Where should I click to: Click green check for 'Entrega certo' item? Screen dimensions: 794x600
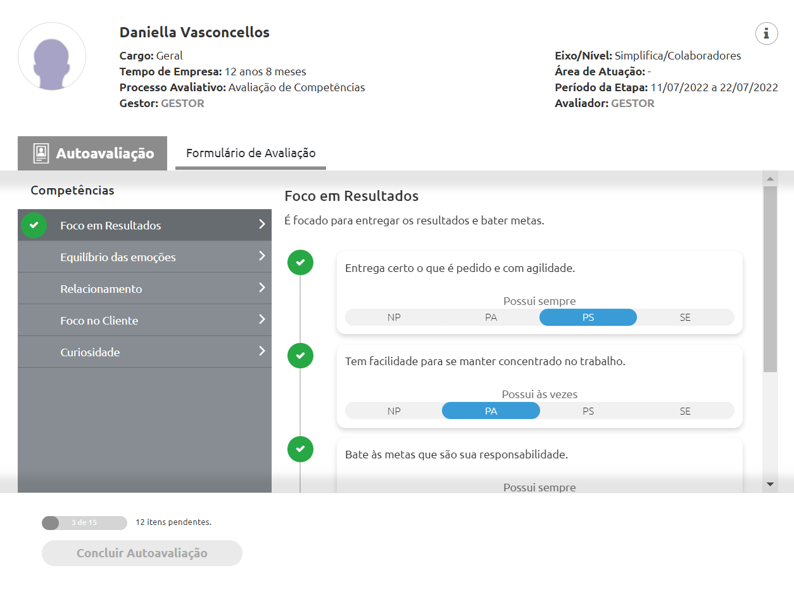[x=300, y=263]
